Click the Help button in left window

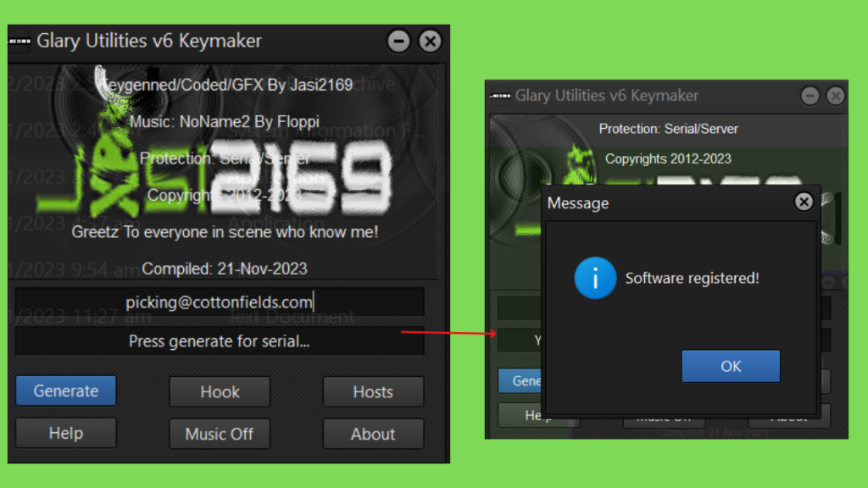click(66, 433)
